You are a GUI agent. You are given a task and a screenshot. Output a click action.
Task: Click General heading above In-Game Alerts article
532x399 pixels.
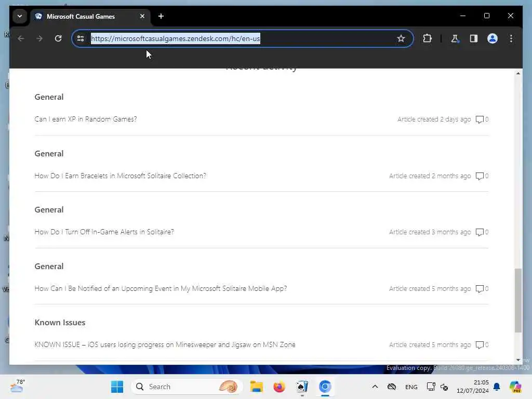coord(49,210)
